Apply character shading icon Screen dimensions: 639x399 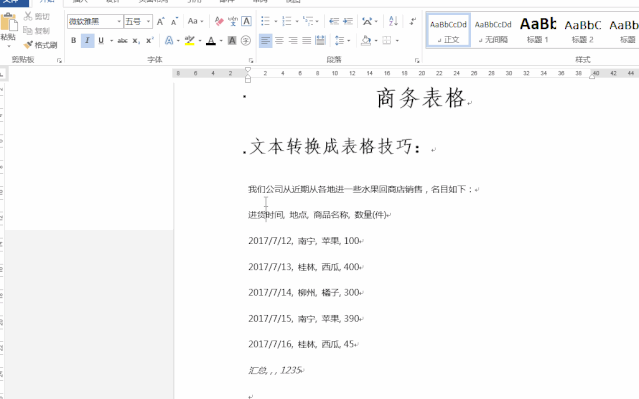click(232, 40)
